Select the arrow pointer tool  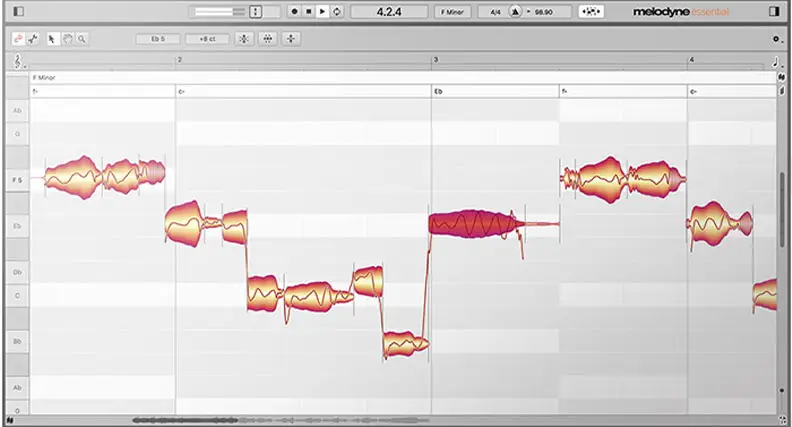[52, 38]
